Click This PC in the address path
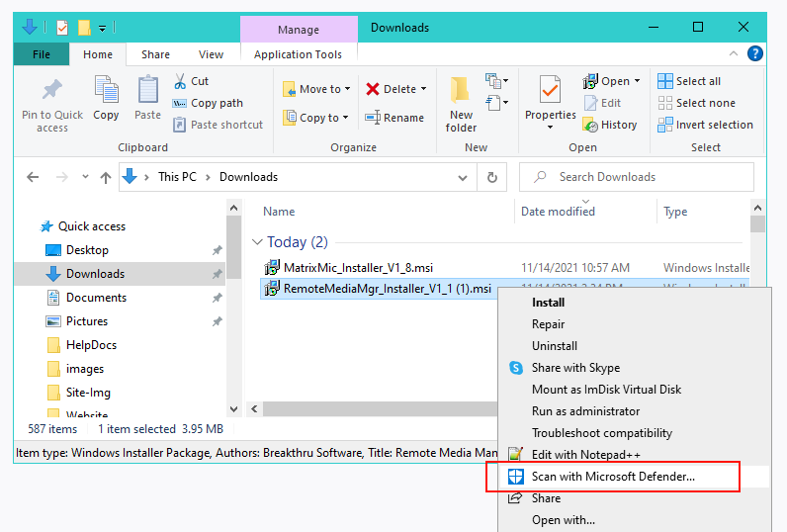The image size is (787, 532). [x=177, y=177]
